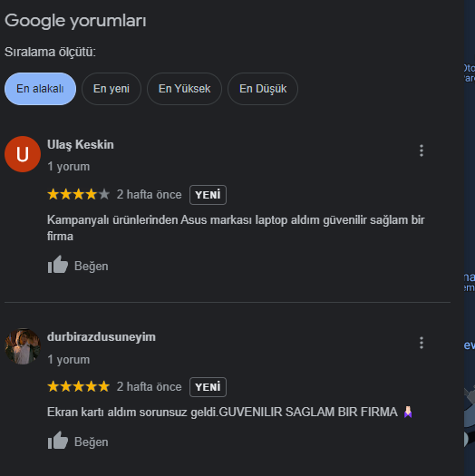Sort reviews by 'En Düşük' rating
The height and width of the screenshot is (476, 475).
(x=263, y=89)
